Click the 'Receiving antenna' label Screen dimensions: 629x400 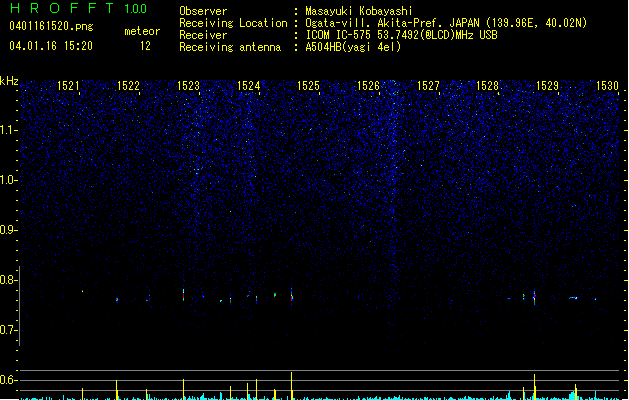(x=230, y=47)
